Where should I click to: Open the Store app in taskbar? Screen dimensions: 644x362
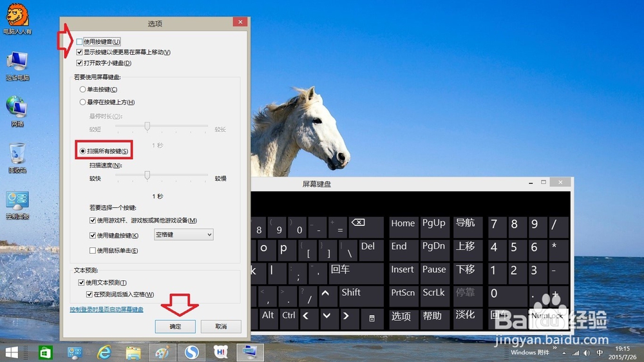(45, 352)
